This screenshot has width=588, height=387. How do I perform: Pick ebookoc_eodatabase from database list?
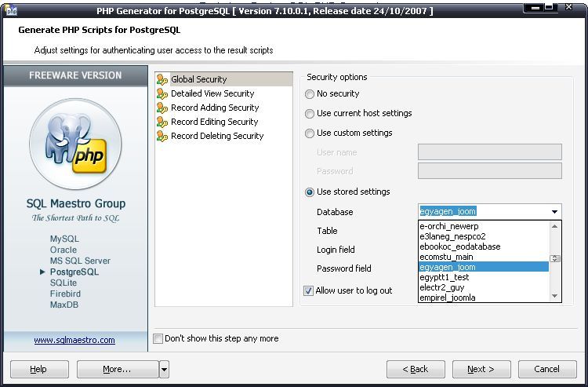(x=484, y=246)
